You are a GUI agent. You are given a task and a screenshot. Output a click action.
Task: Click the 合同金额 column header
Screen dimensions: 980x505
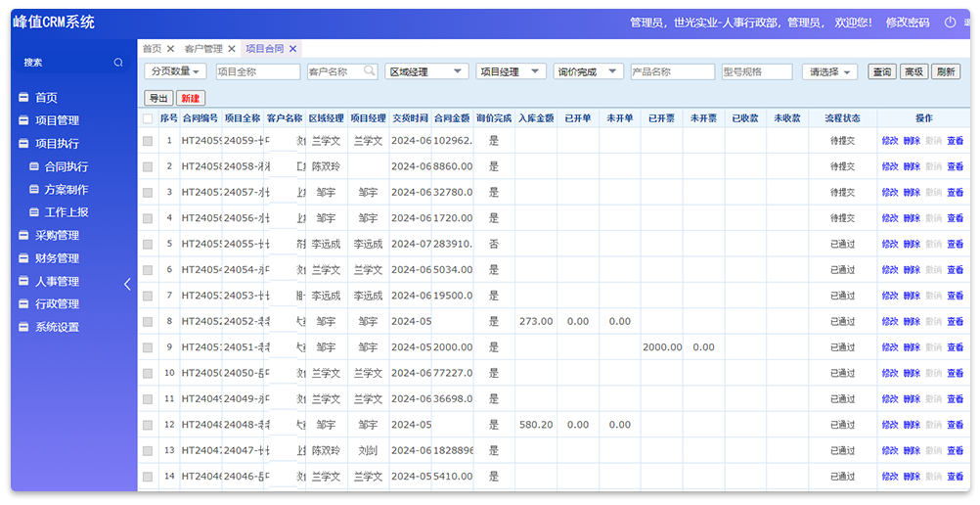pyautogui.click(x=452, y=118)
